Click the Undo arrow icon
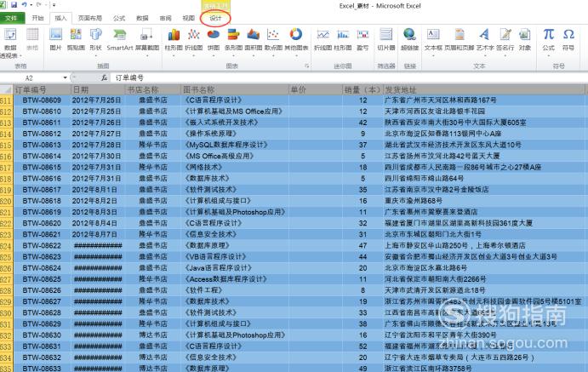588x372 pixels. click(x=24, y=5)
